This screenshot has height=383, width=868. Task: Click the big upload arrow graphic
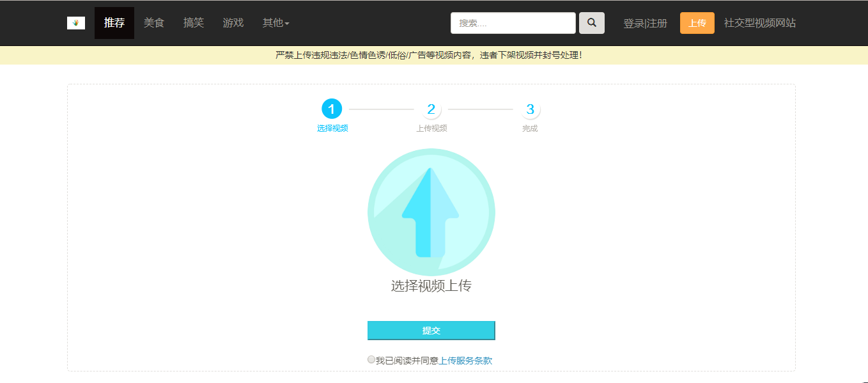point(431,212)
